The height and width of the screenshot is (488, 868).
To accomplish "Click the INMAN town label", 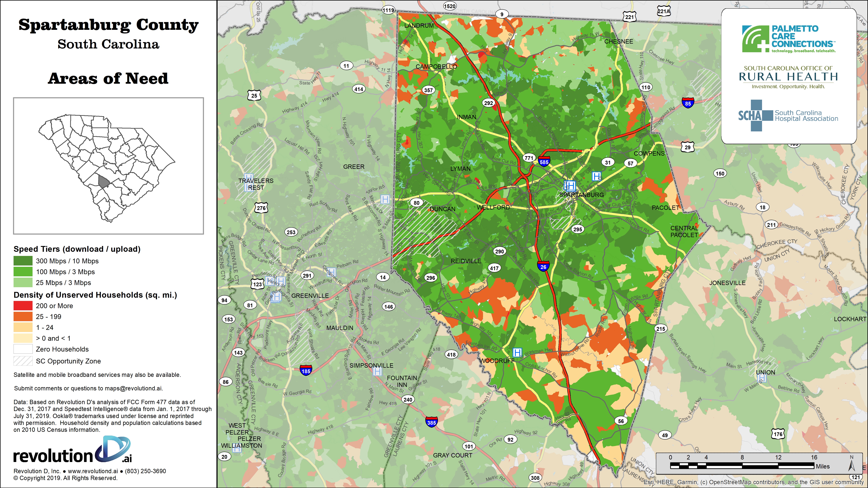I will (466, 117).
